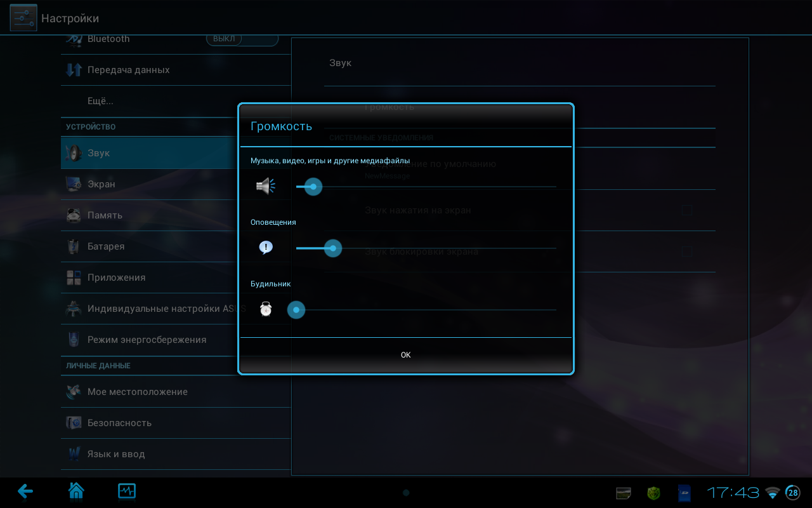Tap the clock showing 17:43
Image resolution: width=812 pixels, height=508 pixels.
[x=733, y=493]
